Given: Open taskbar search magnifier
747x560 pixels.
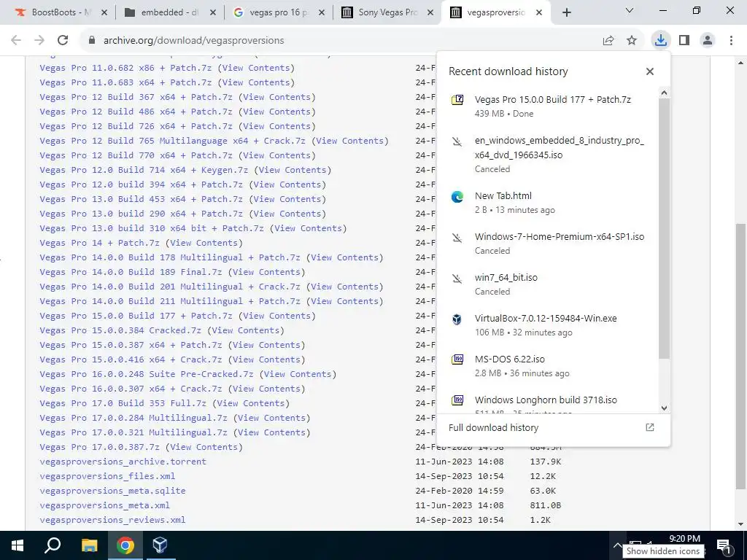Looking at the screenshot, I should pyautogui.click(x=53, y=545).
